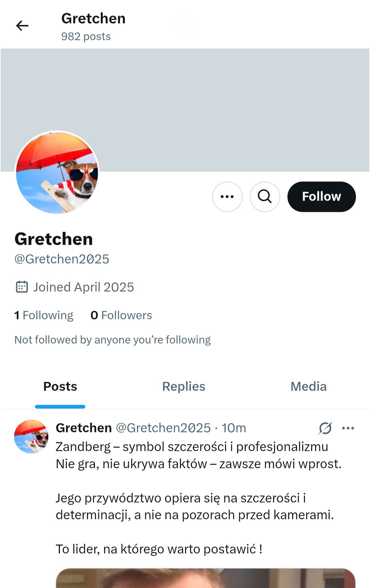The width and height of the screenshot is (370, 588).
Task: Tap the small avatar beside the post
Action: point(31,437)
